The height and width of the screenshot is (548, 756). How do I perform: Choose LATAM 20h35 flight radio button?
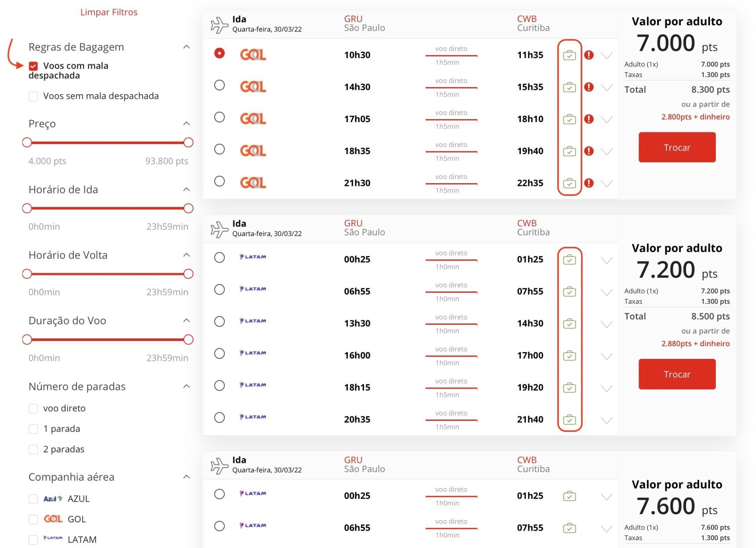pyautogui.click(x=219, y=418)
